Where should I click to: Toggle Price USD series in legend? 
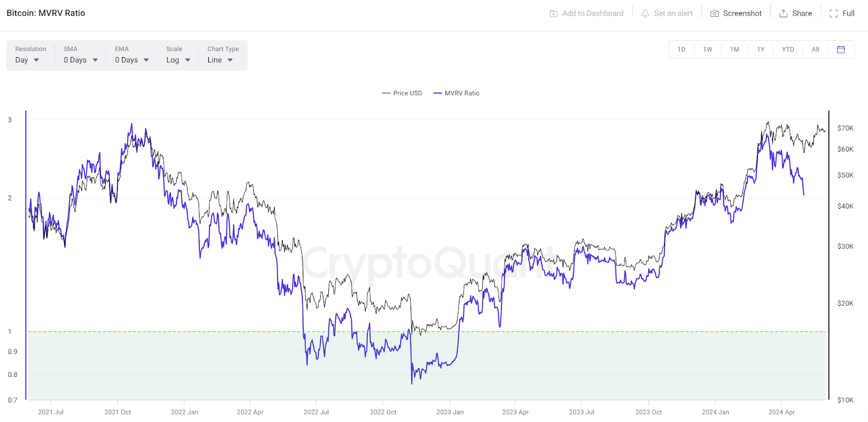(402, 93)
